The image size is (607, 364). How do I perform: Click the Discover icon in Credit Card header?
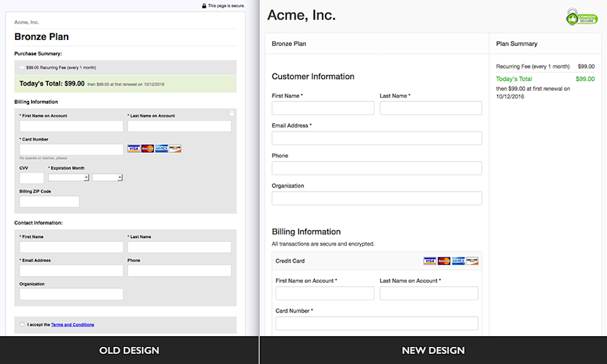pyautogui.click(x=472, y=261)
